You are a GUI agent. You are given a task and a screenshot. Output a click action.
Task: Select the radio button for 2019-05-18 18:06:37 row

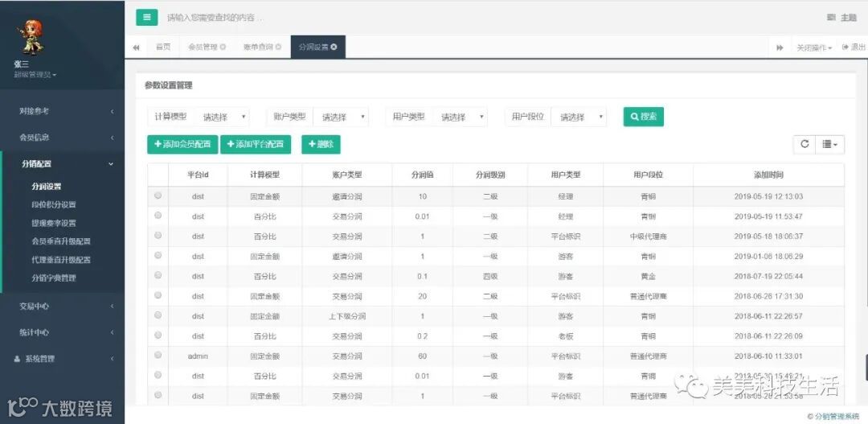tap(158, 235)
